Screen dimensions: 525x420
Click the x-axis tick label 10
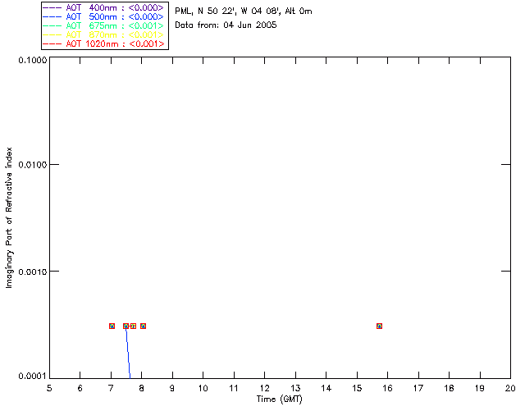click(x=203, y=388)
